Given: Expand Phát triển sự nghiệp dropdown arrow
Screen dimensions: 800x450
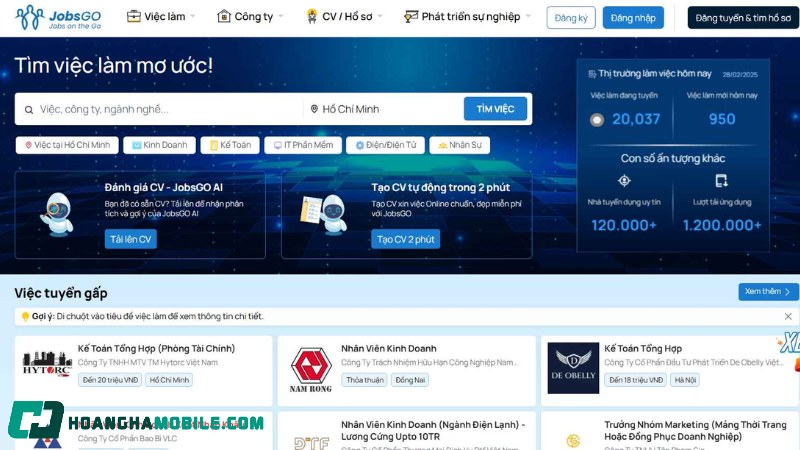Looking at the screenshot, I should click(528, 17).
